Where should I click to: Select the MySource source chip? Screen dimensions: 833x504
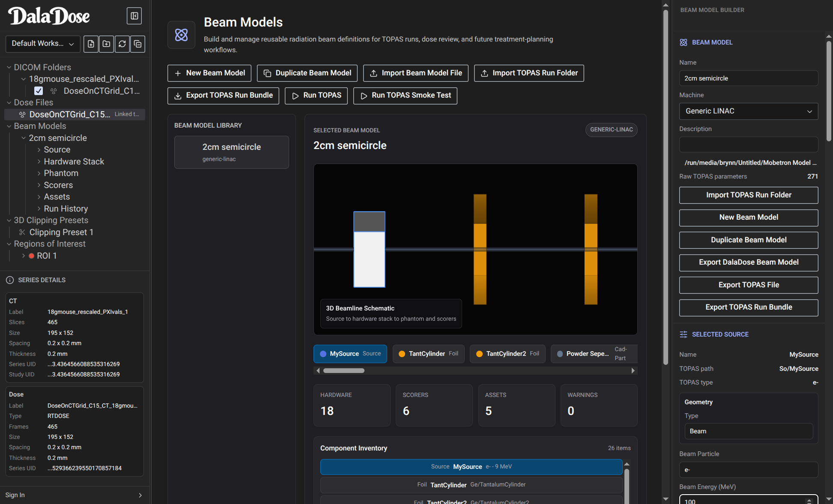pyautogui.click(x=350, y=354)
